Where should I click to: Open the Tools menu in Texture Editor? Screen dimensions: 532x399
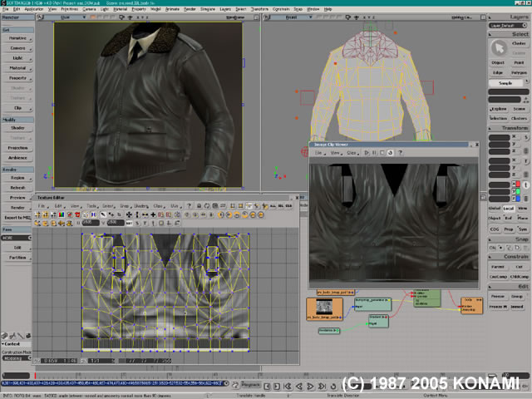coord(92,206)
